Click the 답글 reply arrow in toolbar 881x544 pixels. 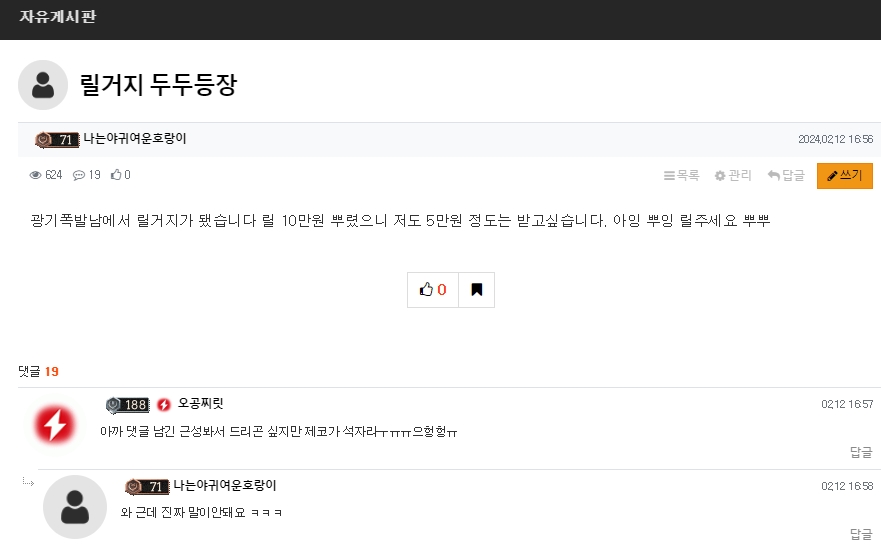pos(786,175)
